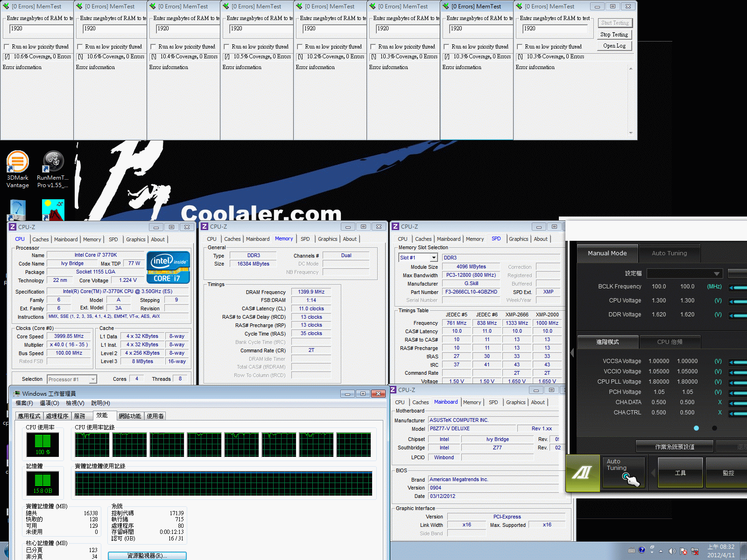Open About tab in CPU-Z Mainboard window
The width and height of the screenshot is (747, 560).
[538, 402]
